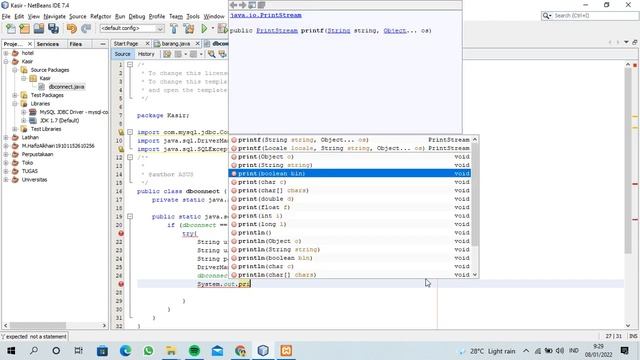This screenshot has height=360, width=640.
Task: Toggle the editor Source view button
Action: pos(122,54)
